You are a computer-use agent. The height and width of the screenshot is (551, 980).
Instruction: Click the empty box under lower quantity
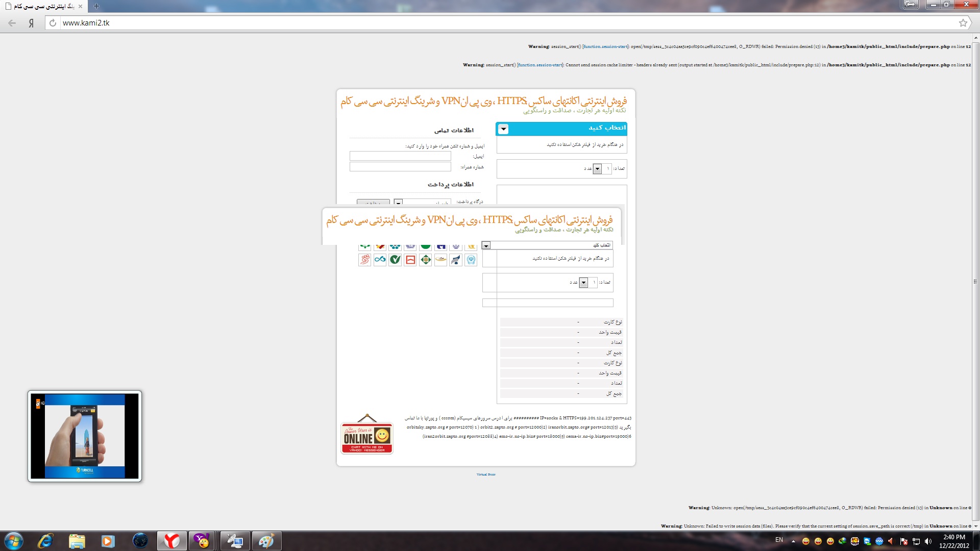548,303
